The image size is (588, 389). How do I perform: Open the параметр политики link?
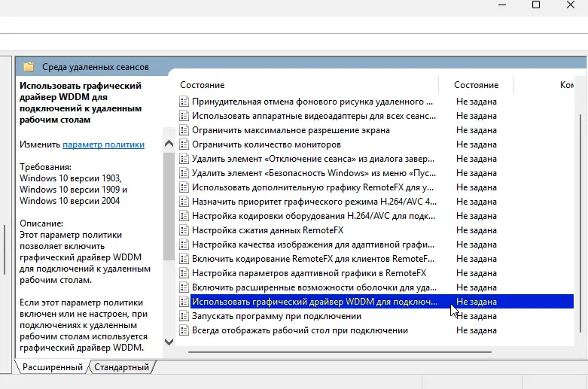[103, 144]
